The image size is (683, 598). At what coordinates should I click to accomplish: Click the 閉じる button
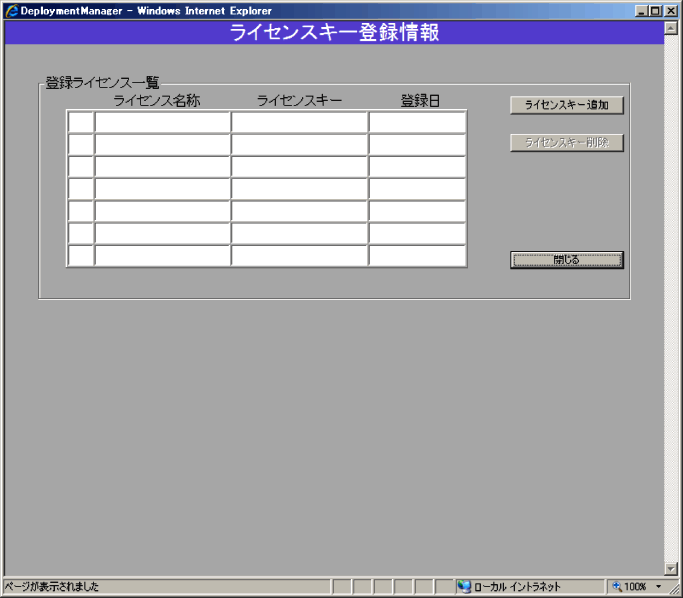pos(567,260)
